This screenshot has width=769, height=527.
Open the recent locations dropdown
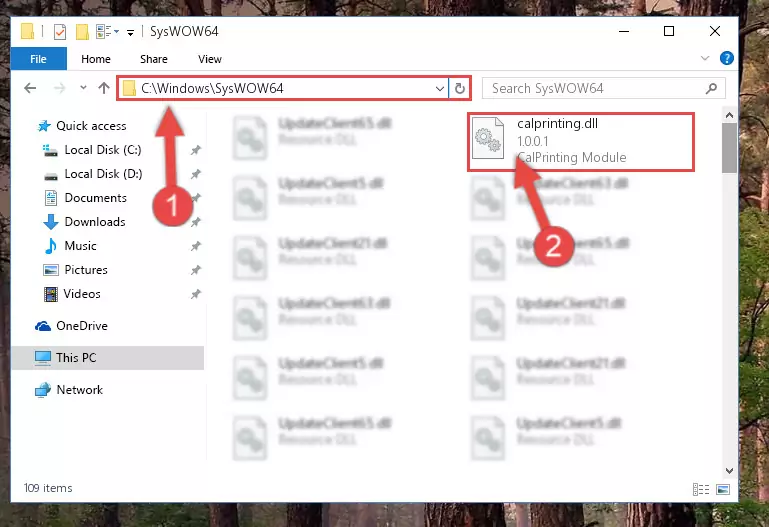83,88
